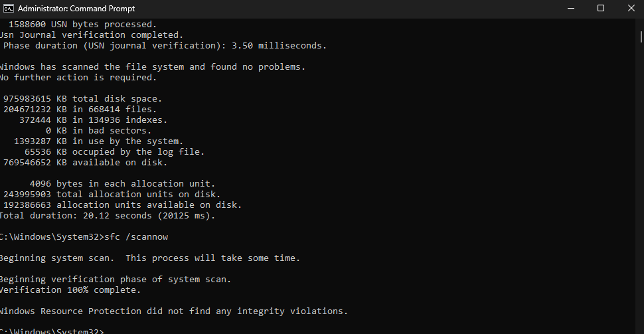Viewport: 644px width, 334px height.
Task: Maximize the Command Prompt window
Action: pyautogui.click(x=601, y=9)
